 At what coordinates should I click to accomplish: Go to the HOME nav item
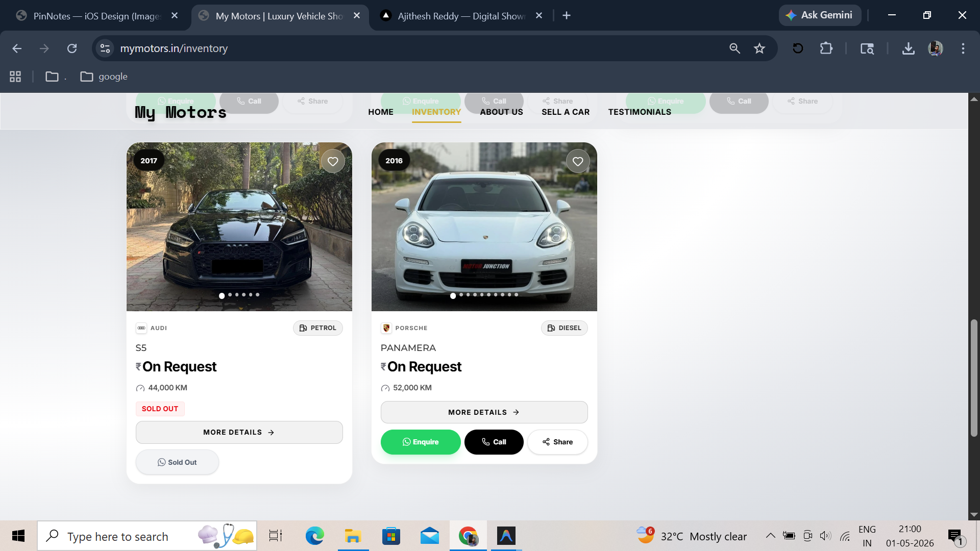[381, 112]
